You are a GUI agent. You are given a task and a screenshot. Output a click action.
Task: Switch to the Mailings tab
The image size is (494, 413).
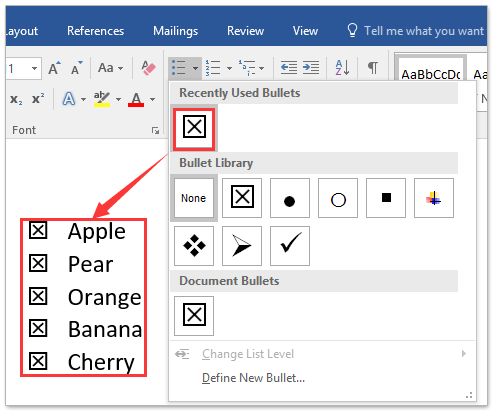pyautogui.click(x=175, y=31)
